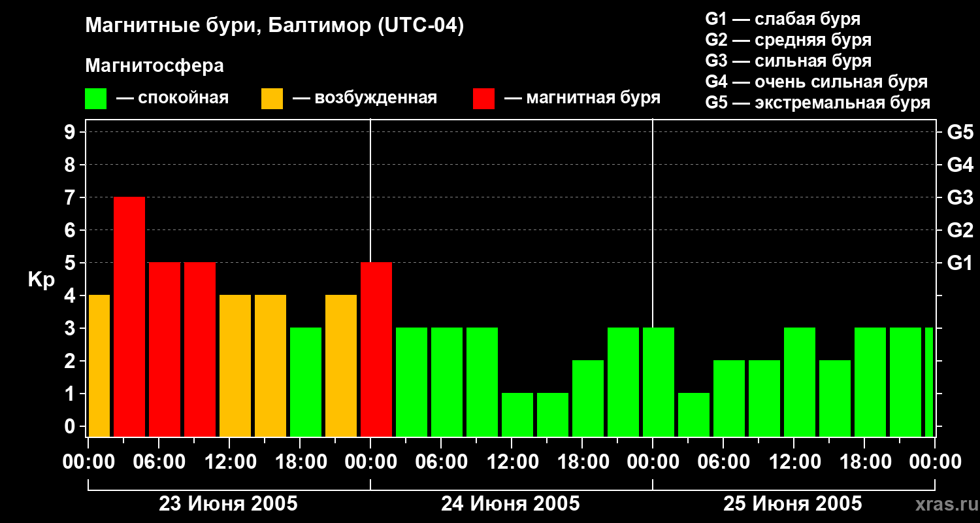Click the green спокойная legend swatch

click(x=96, y=99)
